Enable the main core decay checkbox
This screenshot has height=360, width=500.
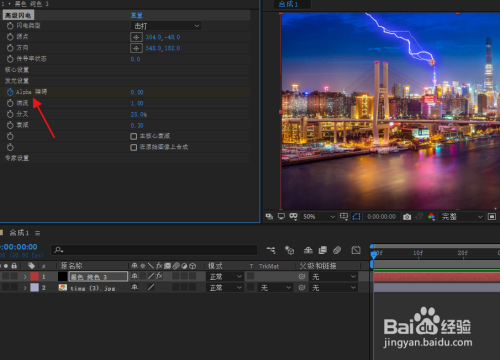134,136
